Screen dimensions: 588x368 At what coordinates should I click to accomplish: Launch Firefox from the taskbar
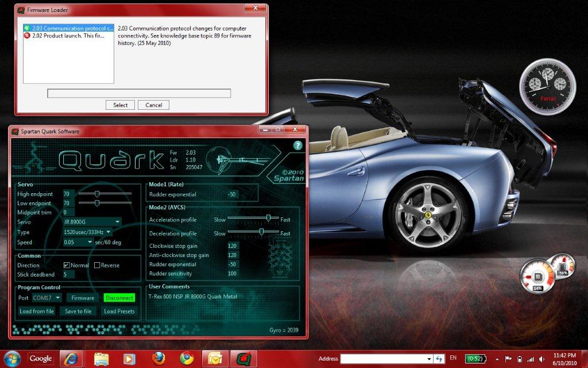click(x=158, y=359)
